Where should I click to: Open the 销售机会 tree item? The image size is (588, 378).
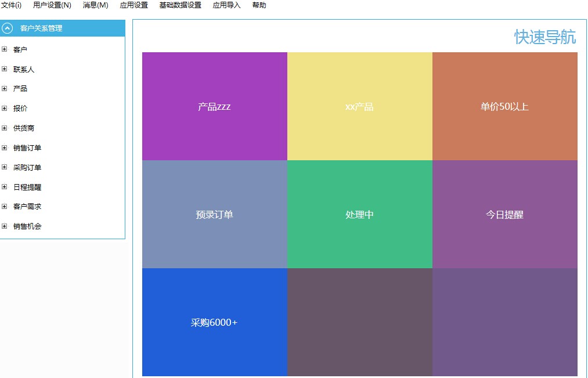27,226
